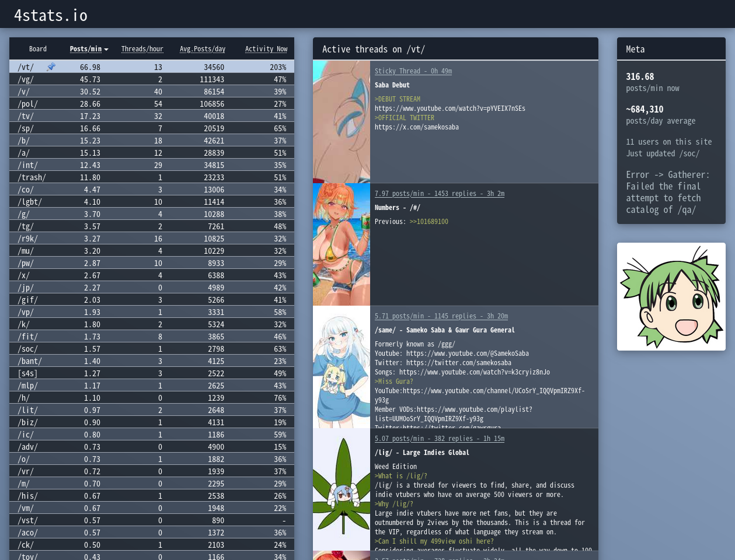Sort boards by the Posts/min column
Image resolution: width=735 pixels, height=560 pixels.
pos(86,49)
